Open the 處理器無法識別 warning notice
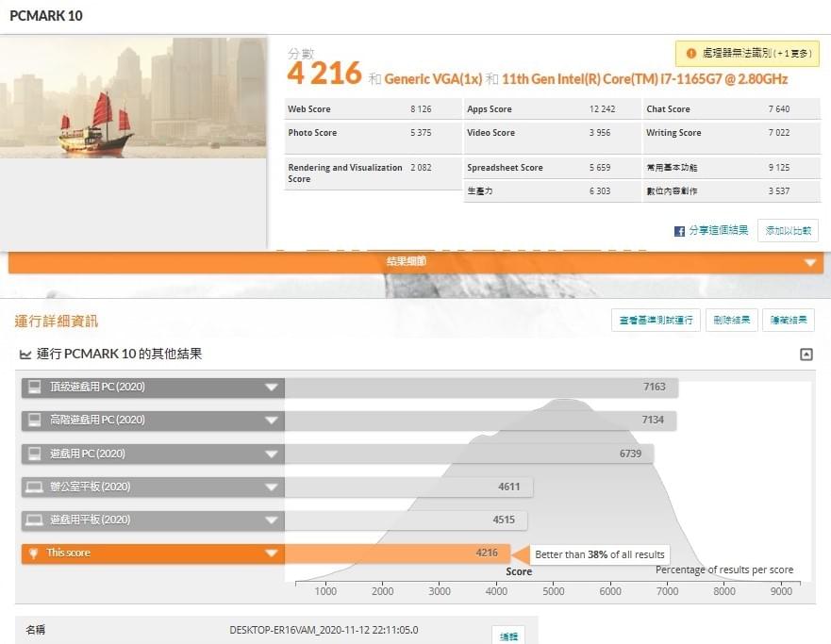 click(x=747, y=53)
